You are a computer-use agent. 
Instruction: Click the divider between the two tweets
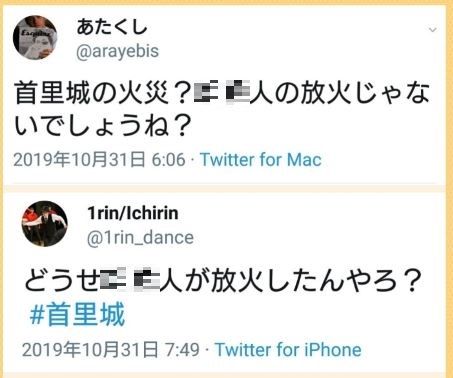tap(224, 188)
